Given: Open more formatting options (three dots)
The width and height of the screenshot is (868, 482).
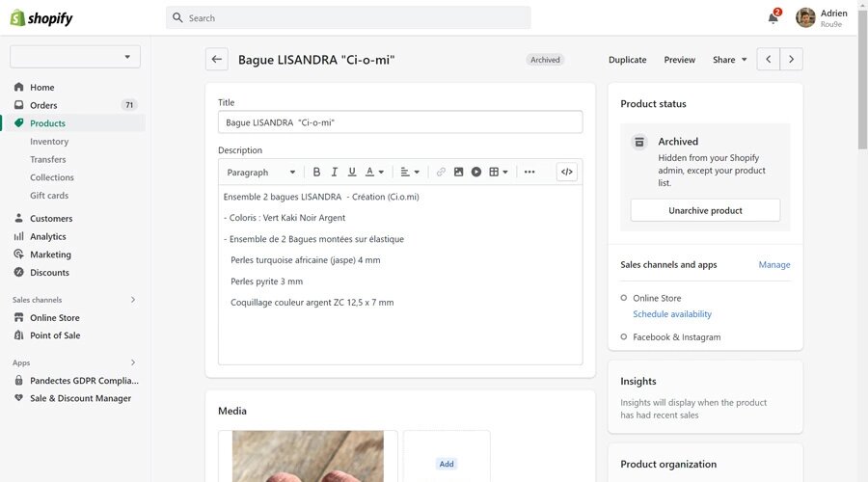Looking at the screenshot, I should 529,173.
